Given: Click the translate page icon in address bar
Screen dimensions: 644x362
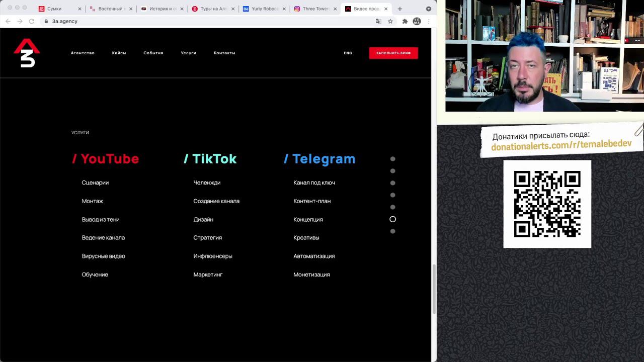Looking at the screenshot, I should (x=378, y=21).
